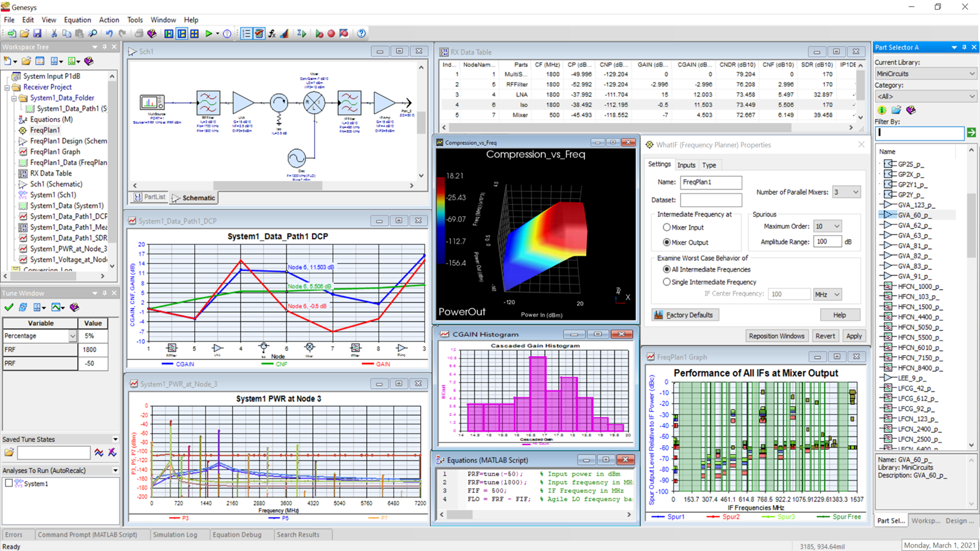The width and height of the screenshot is (980, 551).
Task: Click the green Run simulation play icon
Action: [209, 34]
